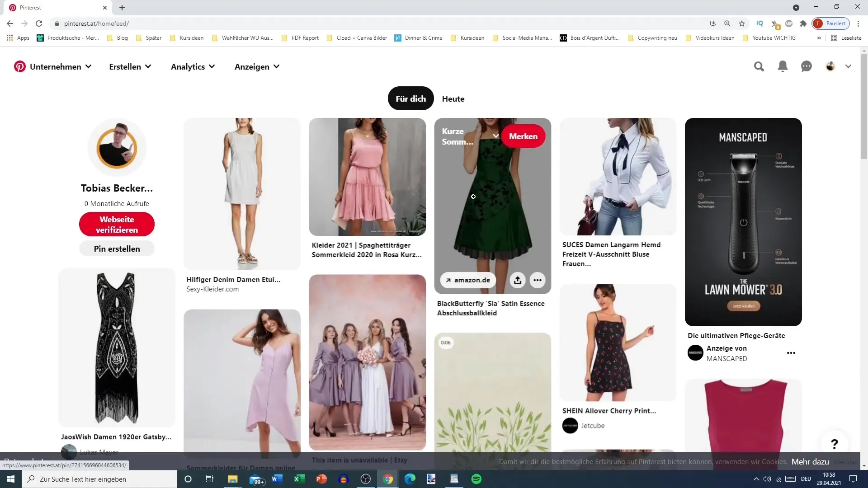Open three-dot options for MANSCAPED ad
The width and height of the screenshot is (868, 488).
point(791,353)
